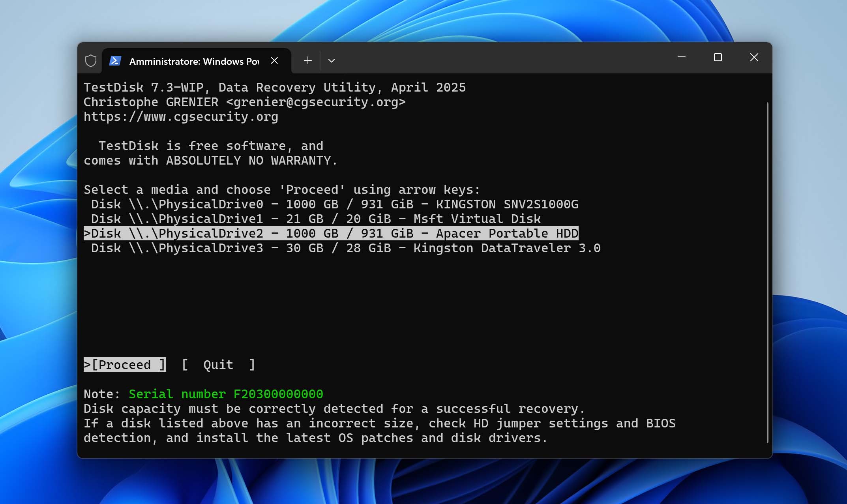Viewport: 847px width, 504px height.
Task: Maximize the terminal window
Action: (x=718, y=57)
